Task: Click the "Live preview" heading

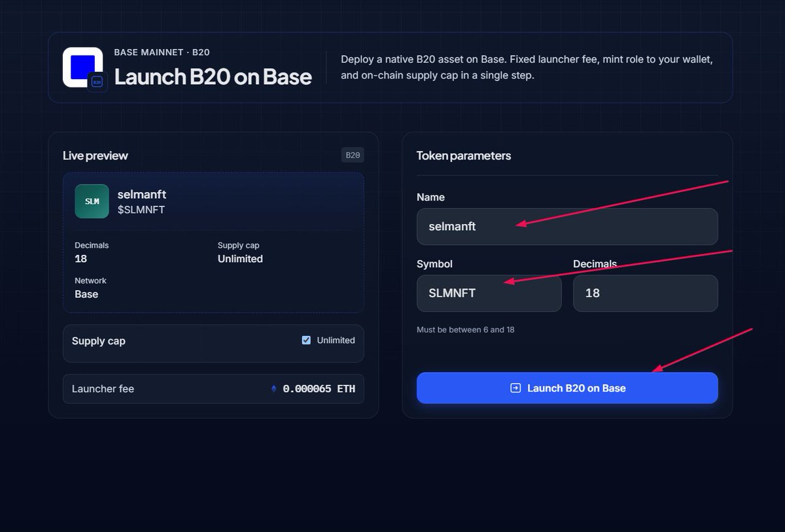Action: point(96,156)
